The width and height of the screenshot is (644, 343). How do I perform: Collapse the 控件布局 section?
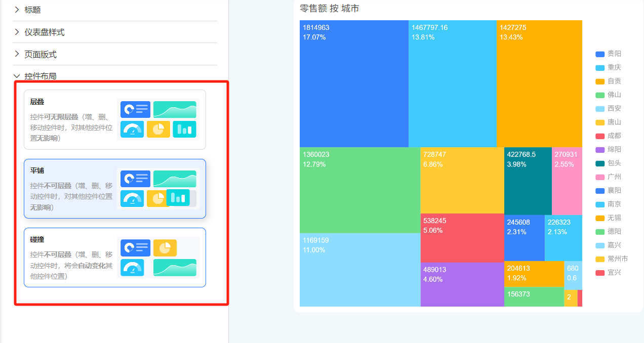coord(40,76)
